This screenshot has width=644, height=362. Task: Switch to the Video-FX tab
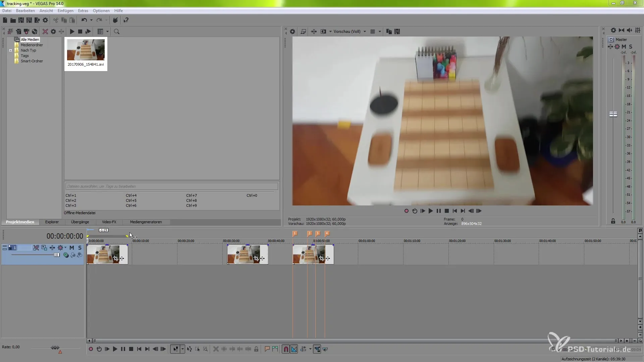109,222
